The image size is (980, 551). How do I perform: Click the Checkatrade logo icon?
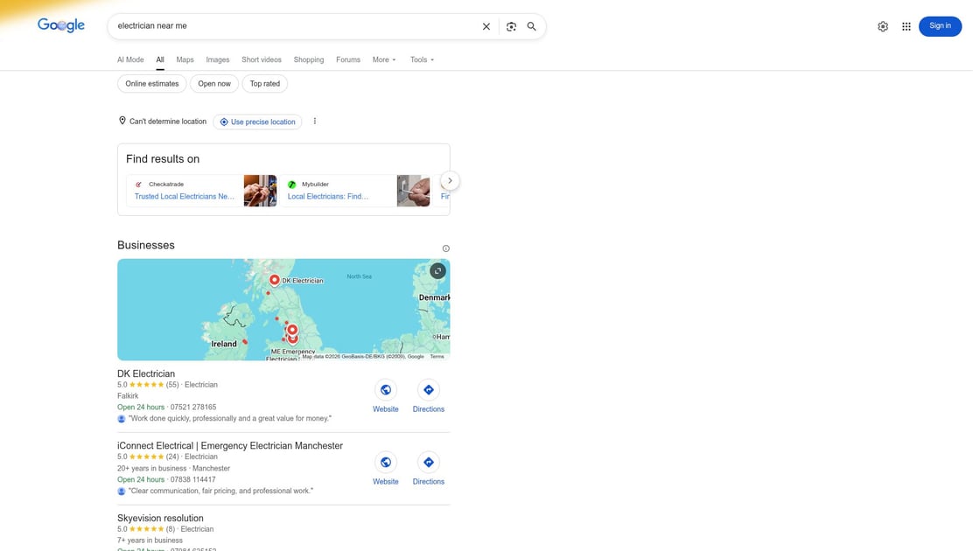point(139,185)
